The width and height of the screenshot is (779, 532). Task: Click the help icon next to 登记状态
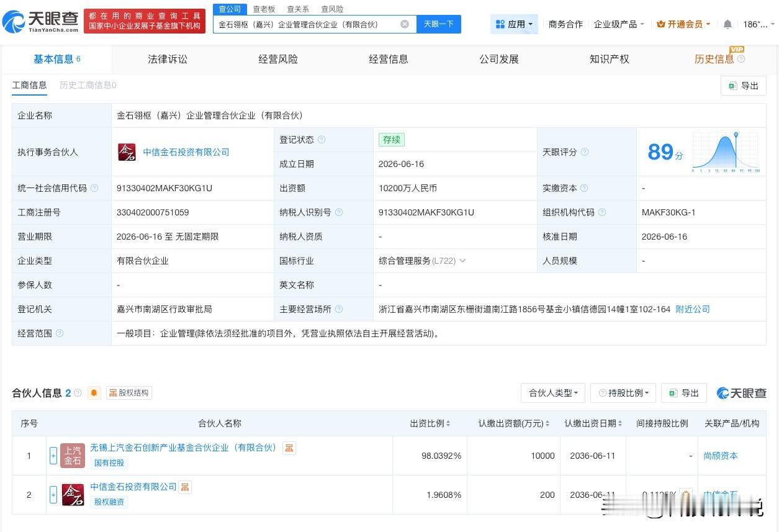322,140
